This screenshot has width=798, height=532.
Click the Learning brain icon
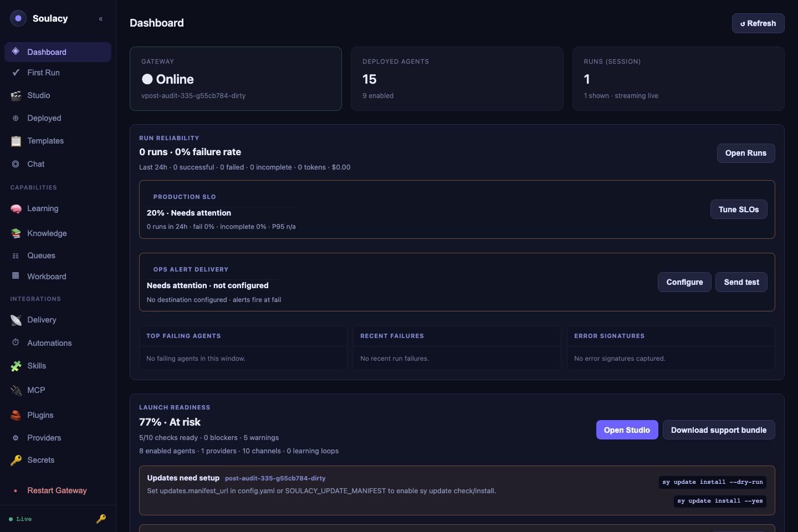pos(16,208)
